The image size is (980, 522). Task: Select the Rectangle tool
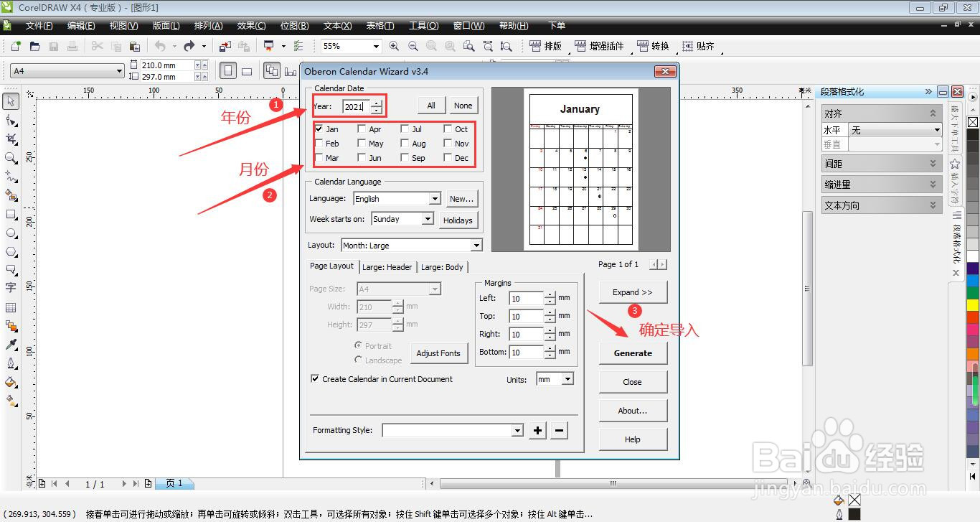coord(10,215)
